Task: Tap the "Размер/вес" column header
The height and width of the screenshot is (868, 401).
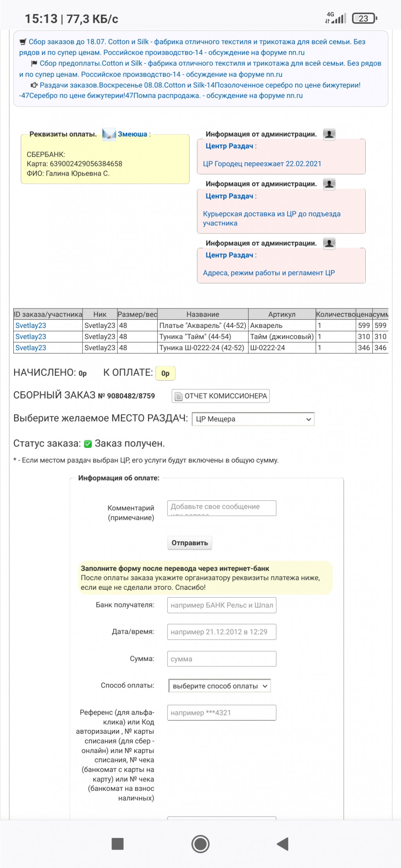Action: point(137,314)
